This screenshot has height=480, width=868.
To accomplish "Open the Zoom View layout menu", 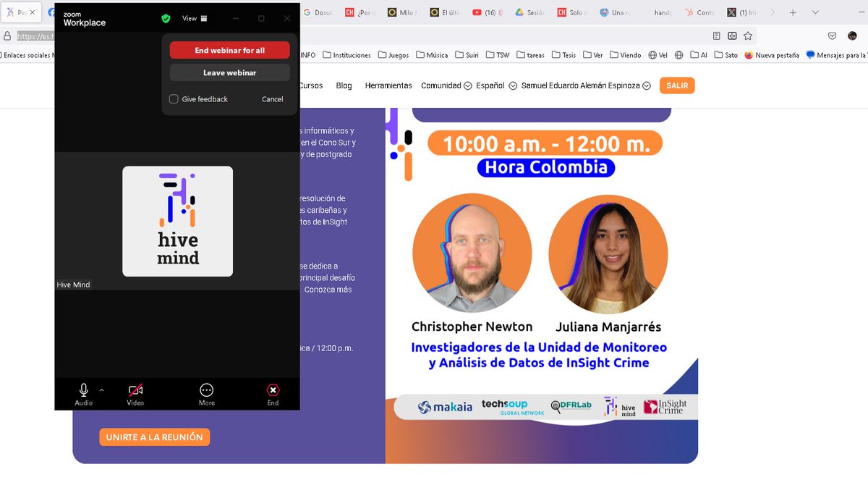I will point(195,18).
